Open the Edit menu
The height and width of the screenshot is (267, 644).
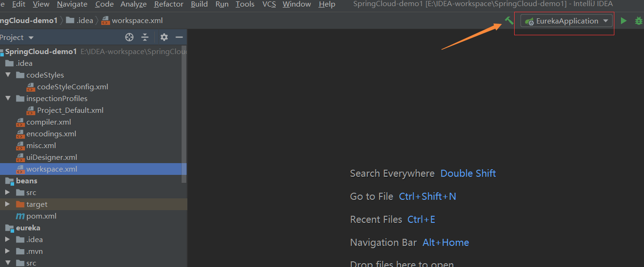click(19, 4)
